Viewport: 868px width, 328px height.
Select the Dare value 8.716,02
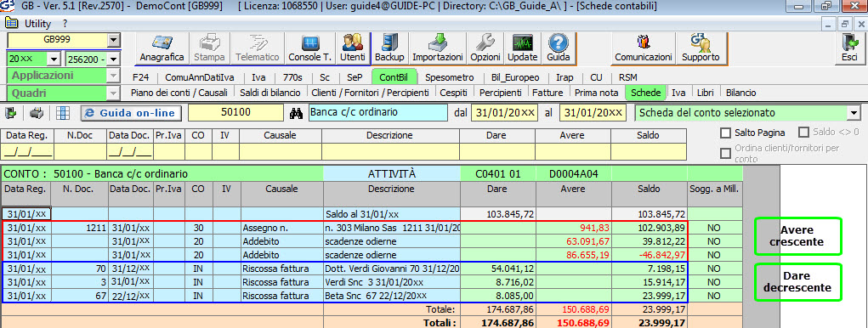pyautogui.click(x=497, y=282)
